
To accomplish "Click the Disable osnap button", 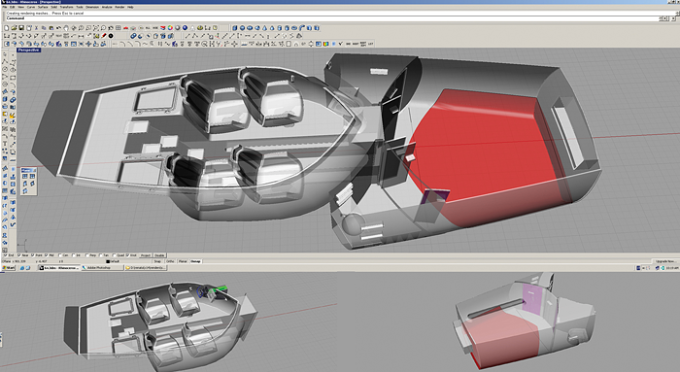I will (x=159, y=255).
